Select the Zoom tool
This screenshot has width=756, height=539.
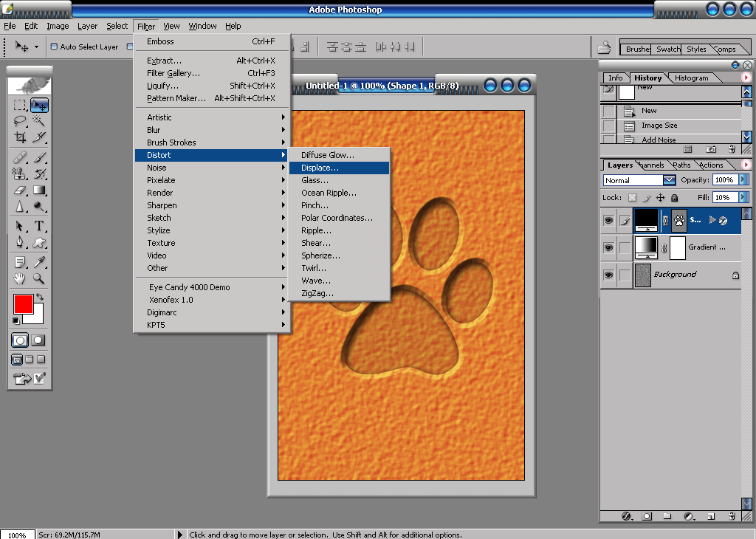[38, 278]
